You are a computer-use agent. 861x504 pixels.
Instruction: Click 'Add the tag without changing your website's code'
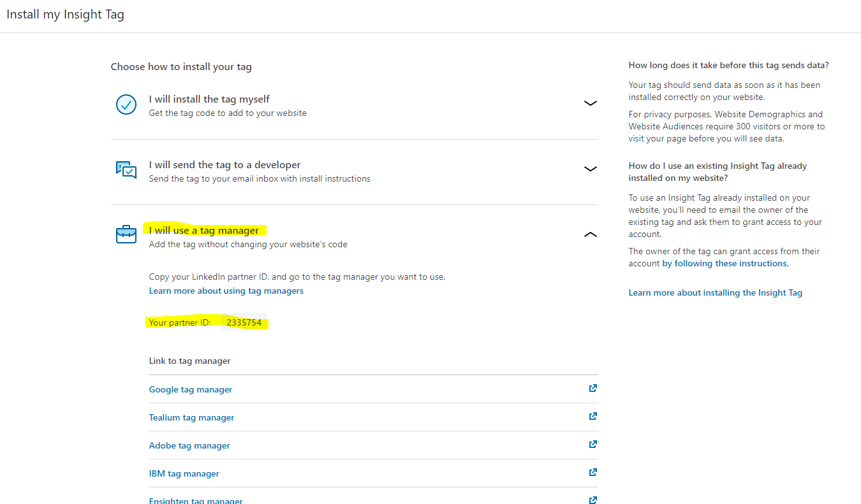[x=248, y=244]
